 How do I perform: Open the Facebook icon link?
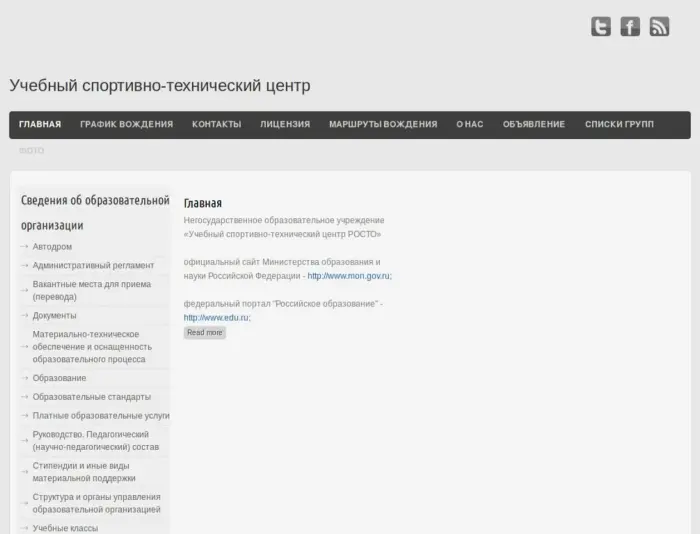point(630,27)
